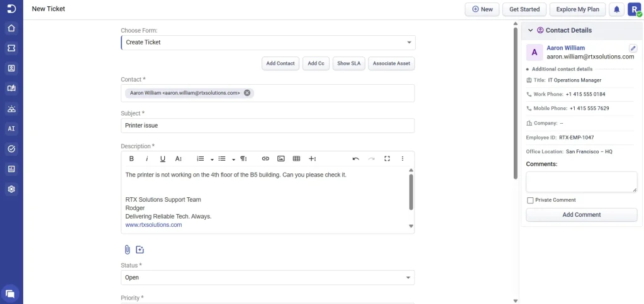This screenshot has height=304, width=644.
Task: Click Employee ID RTX-EMP-1047 text
Action: click(576, 138)
